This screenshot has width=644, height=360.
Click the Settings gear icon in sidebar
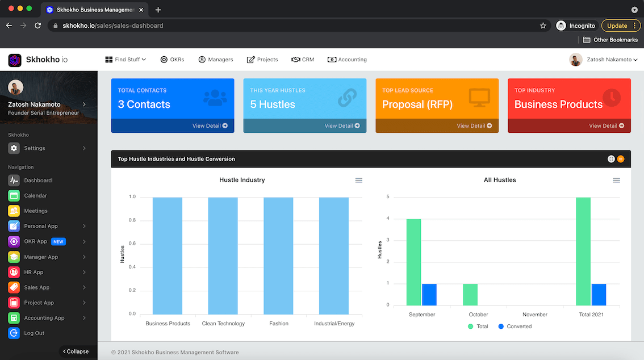pyautogui.click(x=14, y=148)
